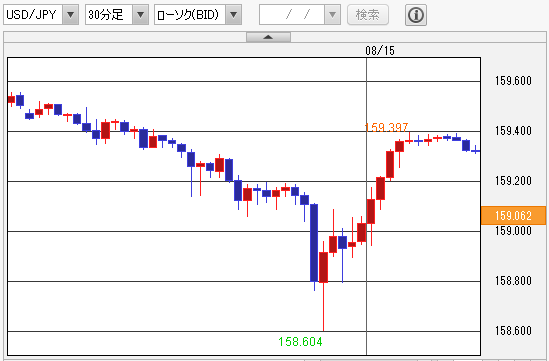
Task: Expand the 30分足 timeframe dropdown arrow
Action: [140, 15]
